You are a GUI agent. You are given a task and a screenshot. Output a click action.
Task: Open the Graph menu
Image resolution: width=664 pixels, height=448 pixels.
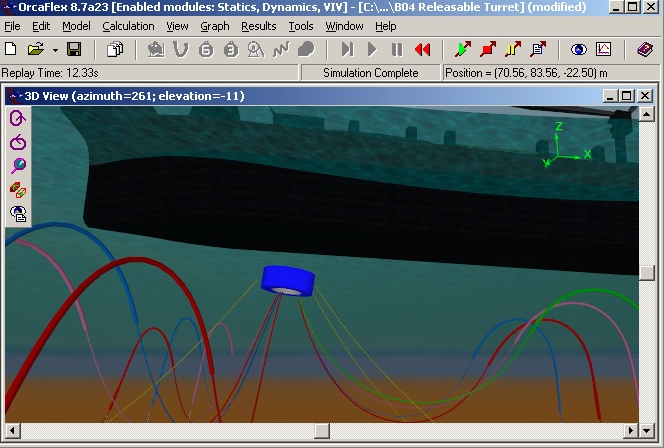pyautogui.click(x=215, y=26)
